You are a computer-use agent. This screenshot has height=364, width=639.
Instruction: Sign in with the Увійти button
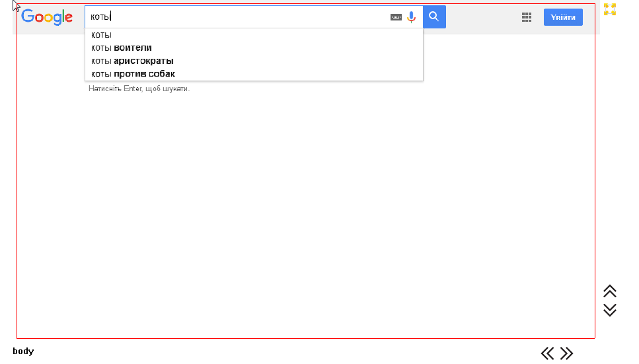(563, 18)
